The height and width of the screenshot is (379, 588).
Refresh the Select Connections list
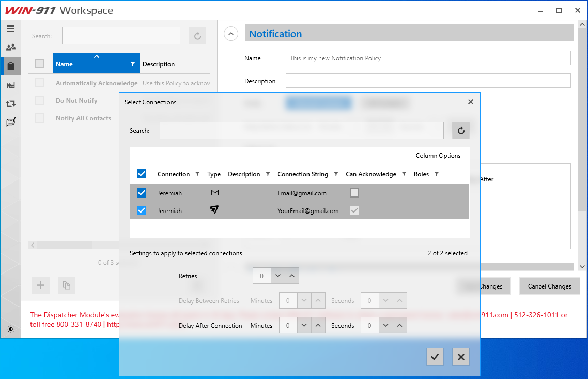coord(461,130)
